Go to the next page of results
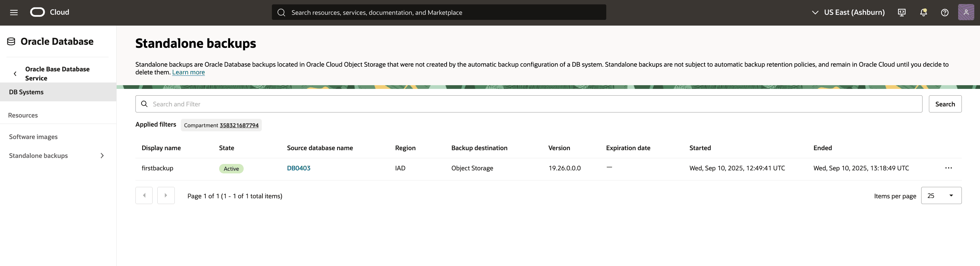The width and height of the screenshot is (980, 266). click(x=166, y=196)
